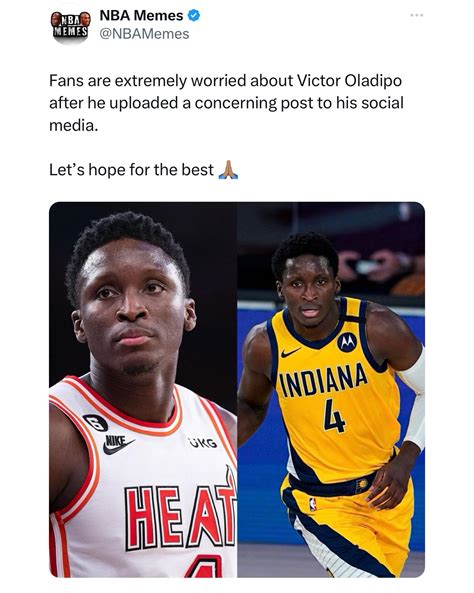Viewport: 474px width, 593px height.
Task: Click the UKG sponsor patch
Action: coord(203,443)
